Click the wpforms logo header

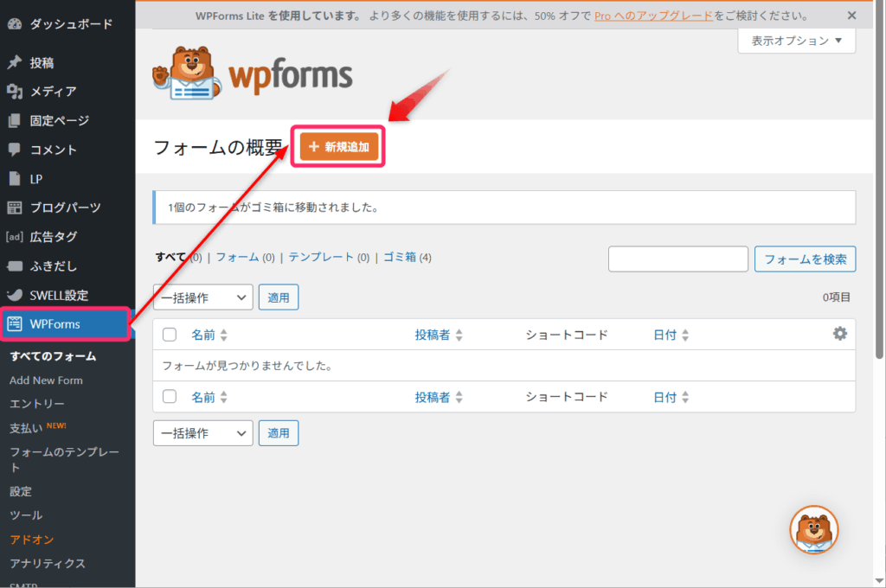coord(253,73)
